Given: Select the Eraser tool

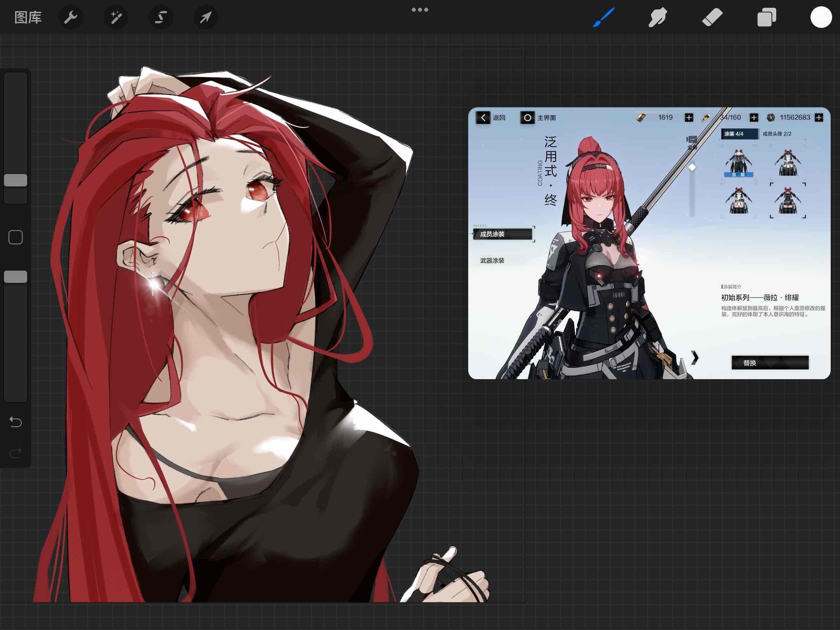Looking at the screenshot, I should (712, 17).
